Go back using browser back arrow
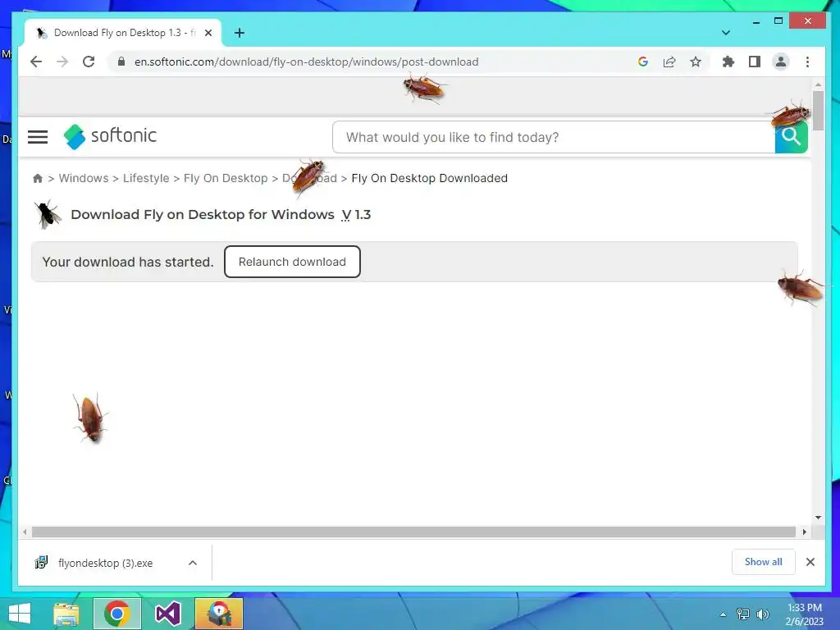This screenshot has height=630, width=840. point(36,62)
